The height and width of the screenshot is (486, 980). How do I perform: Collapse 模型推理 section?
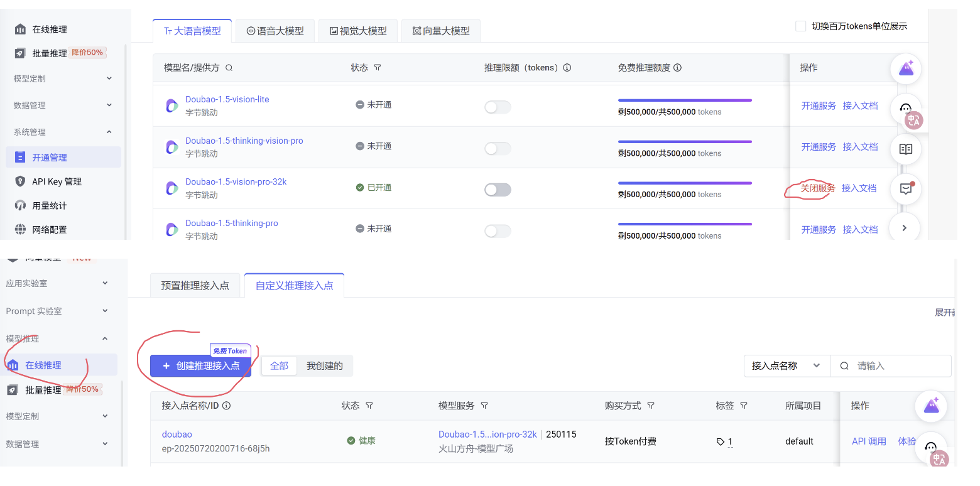coord(58,338)
